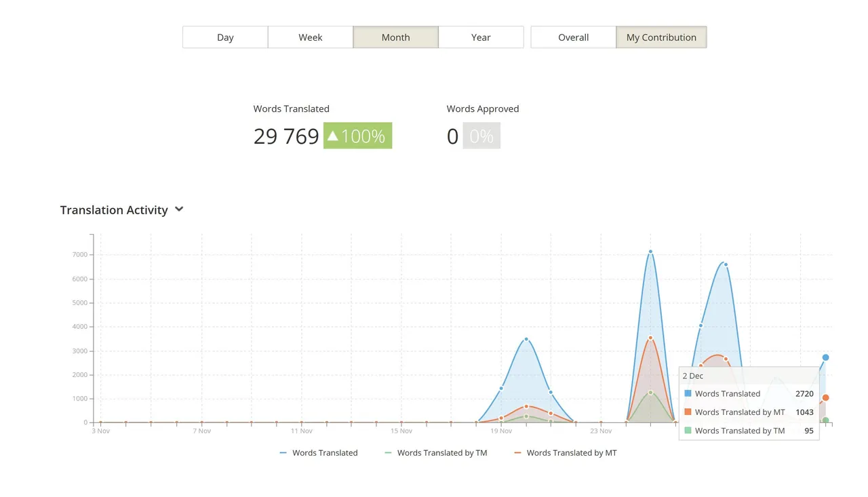Click the gray 0% approved badge
This screenshot has height=497, width=868.
click(481, 136)
